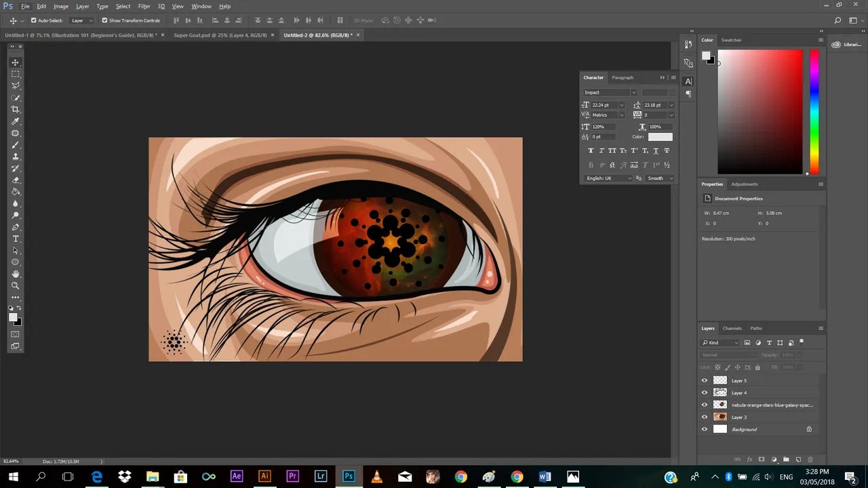Select the Layer 4 thumbnail
This screenshot has width=868, height=488.
click(720, 392)
